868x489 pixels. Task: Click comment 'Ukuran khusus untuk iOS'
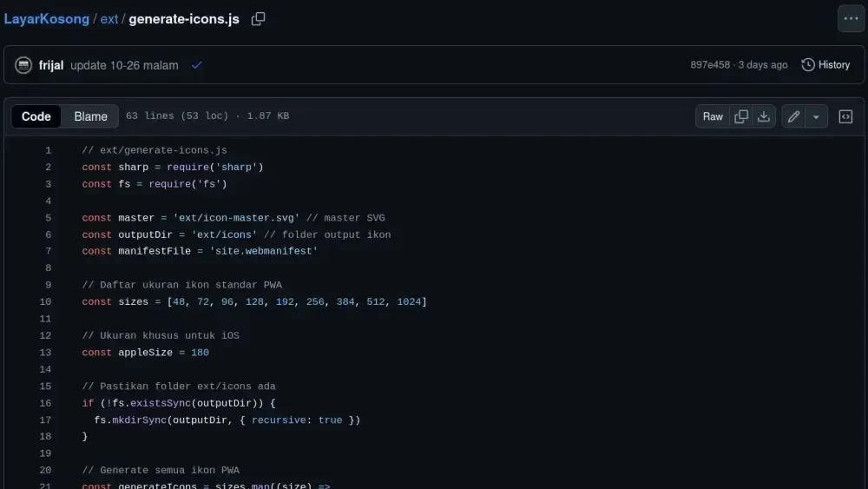point(161,335)
